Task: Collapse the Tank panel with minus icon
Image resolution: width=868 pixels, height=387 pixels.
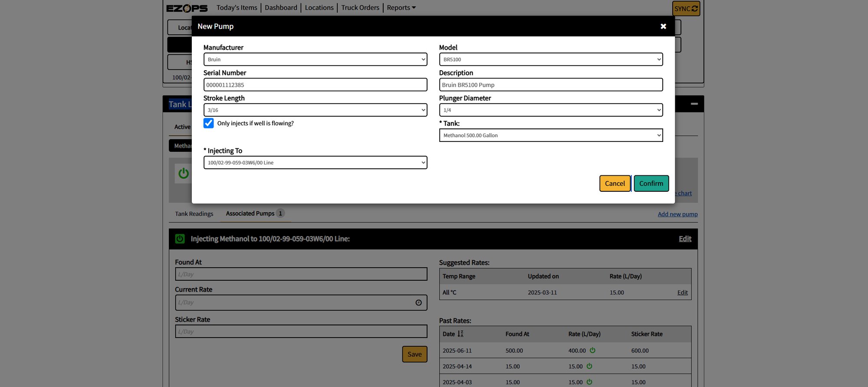Action: coord(694,104)
